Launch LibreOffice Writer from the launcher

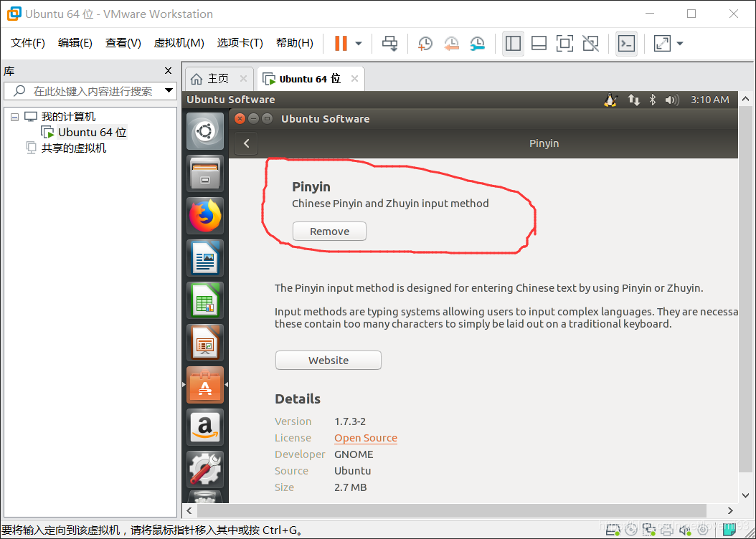tap(205, 258)
